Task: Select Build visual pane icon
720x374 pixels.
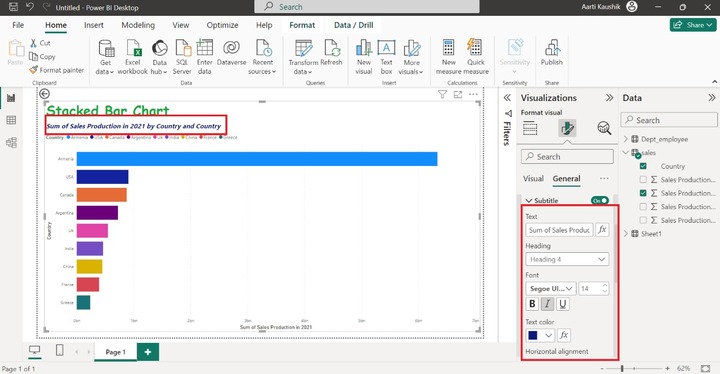Action: (530, 128)
